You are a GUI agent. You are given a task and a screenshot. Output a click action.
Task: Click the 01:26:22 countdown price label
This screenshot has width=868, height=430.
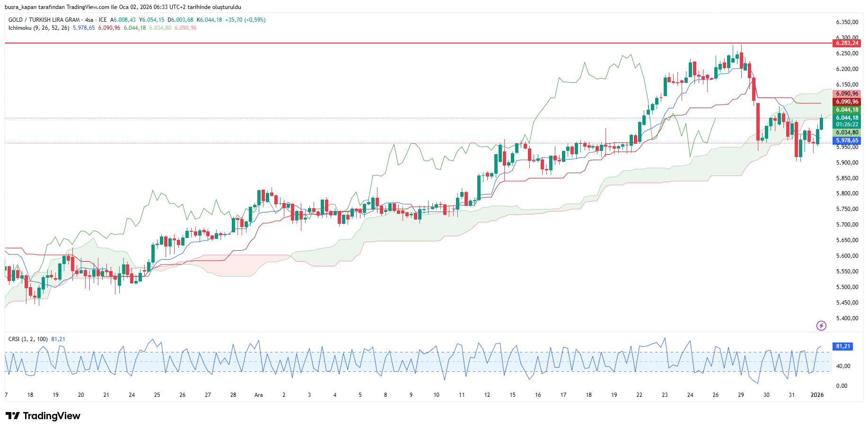pos(847,124)
